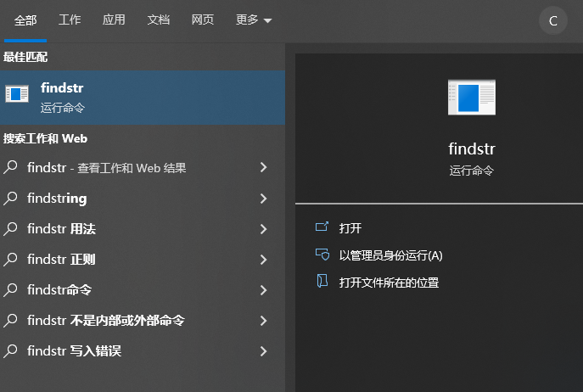Click the file location icon
The image size is (583, 392).
322,281
